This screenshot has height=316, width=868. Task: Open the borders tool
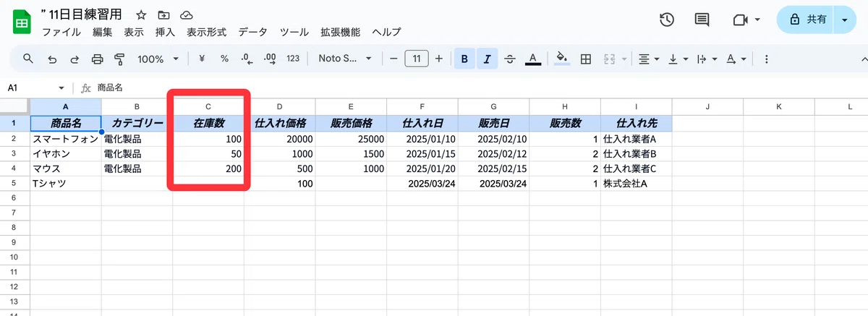click(587, 59)
